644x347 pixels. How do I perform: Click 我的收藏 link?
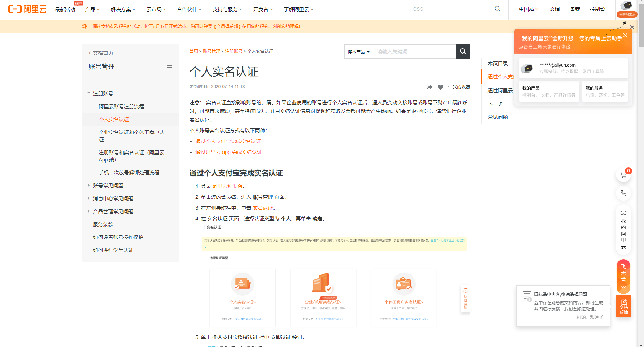[x=461, y=87]
